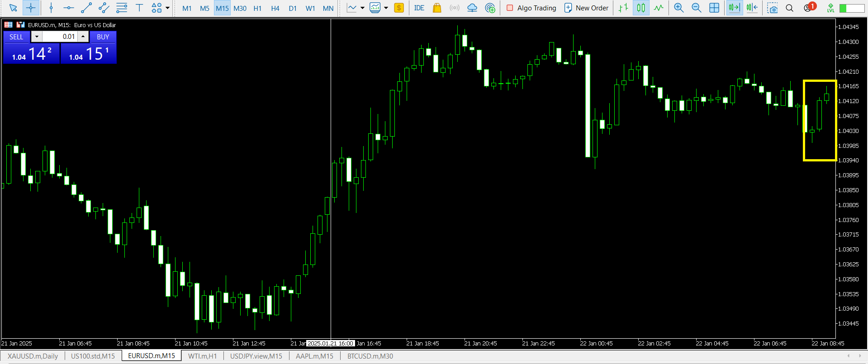Select the equidistant channel tool
Image resolution: width=868 pixels, height=364 pixels.
point(104,8)
